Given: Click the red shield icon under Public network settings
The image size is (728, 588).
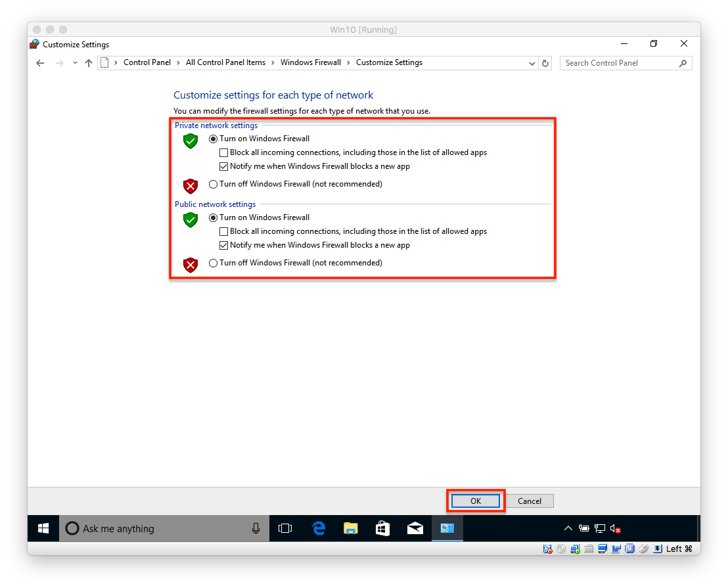Looking at the screenshot, I should 191,265.
